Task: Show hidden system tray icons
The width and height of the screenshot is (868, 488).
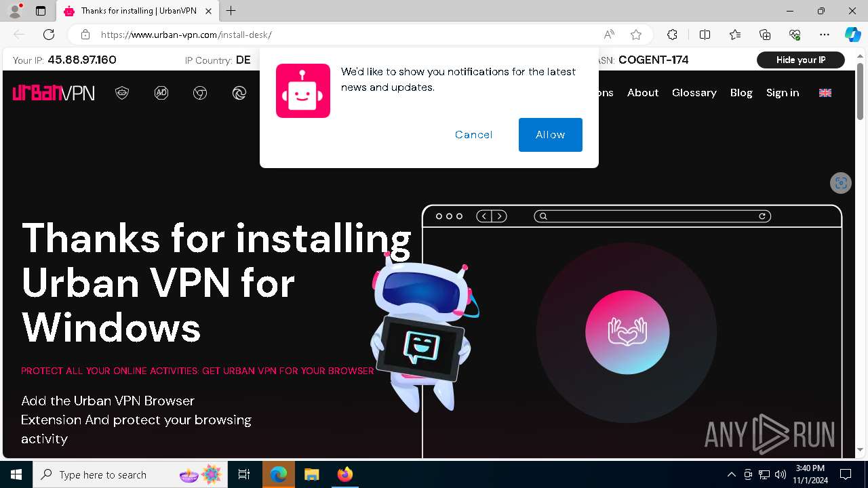Action: 731,474
